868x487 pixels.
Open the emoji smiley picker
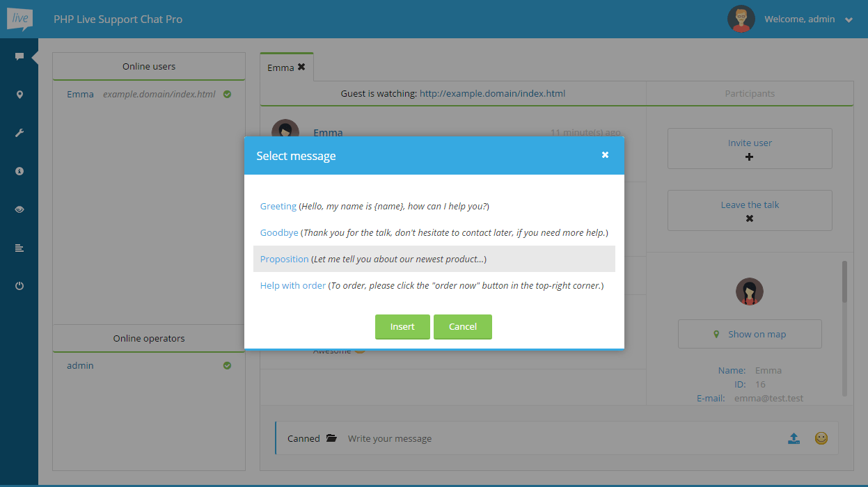(x=821, y=438)
